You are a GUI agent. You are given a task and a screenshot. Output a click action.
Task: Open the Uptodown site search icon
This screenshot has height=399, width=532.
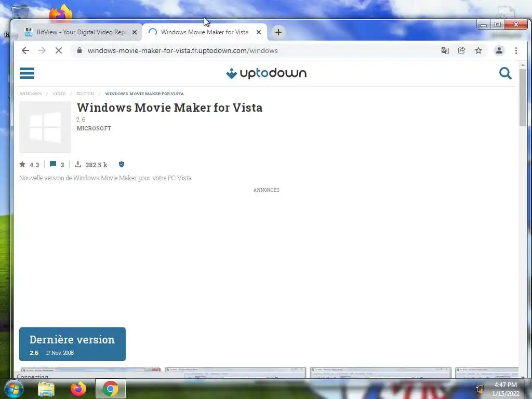tap(505, 73)
